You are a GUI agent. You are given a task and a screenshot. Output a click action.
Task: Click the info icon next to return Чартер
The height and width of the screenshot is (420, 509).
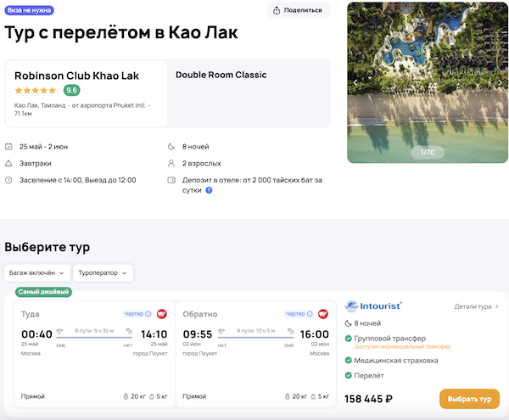(x=313, y=314)
